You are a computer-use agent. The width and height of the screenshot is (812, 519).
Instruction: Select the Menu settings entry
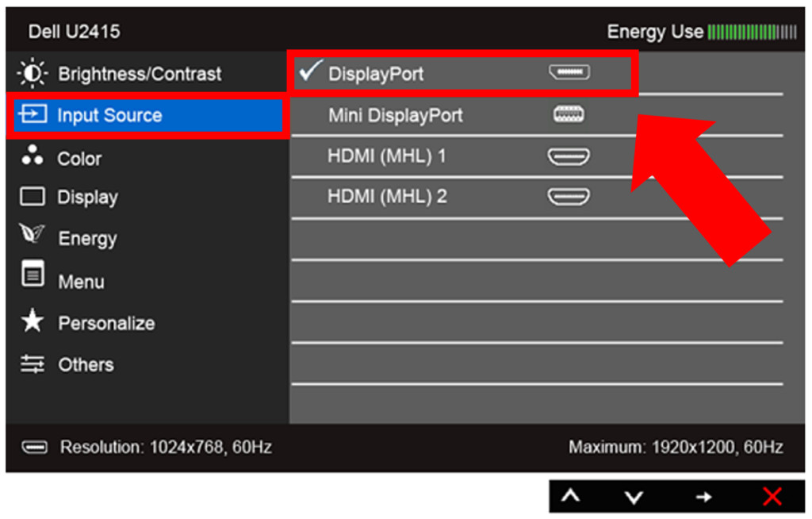pos(147,280)
